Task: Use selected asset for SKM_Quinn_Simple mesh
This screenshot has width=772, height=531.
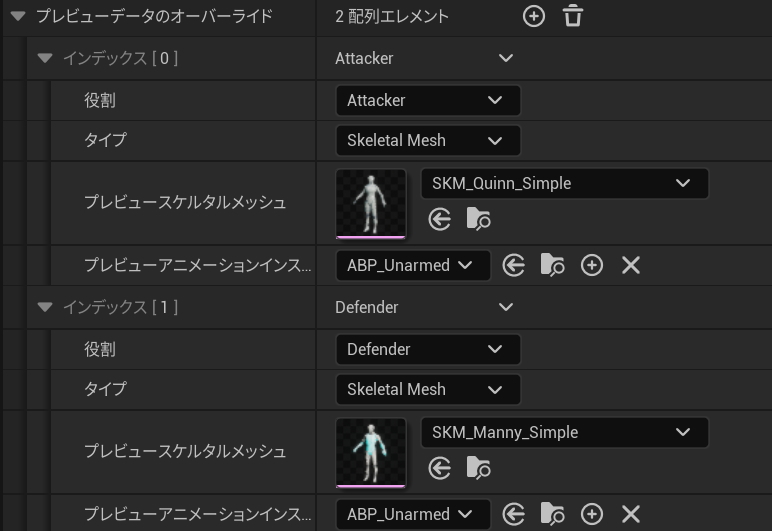Action: click(440, 219)
